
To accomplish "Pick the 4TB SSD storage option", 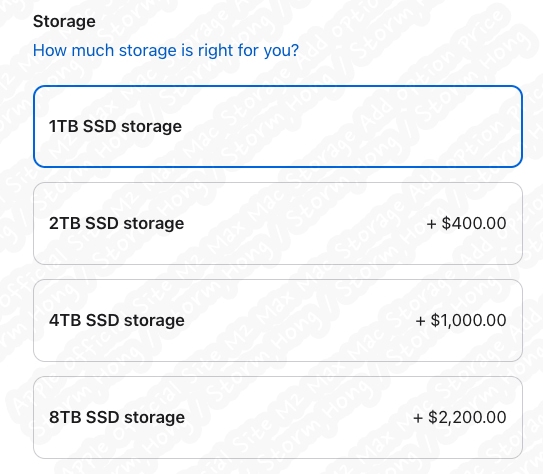I will pos(278,320).
